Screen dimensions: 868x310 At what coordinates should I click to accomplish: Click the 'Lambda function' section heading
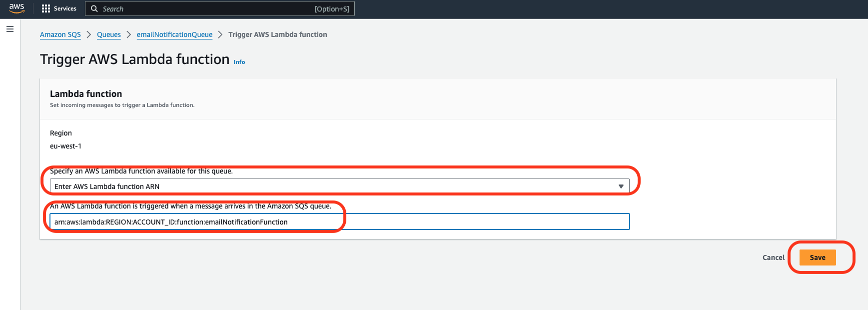[86, 93]
